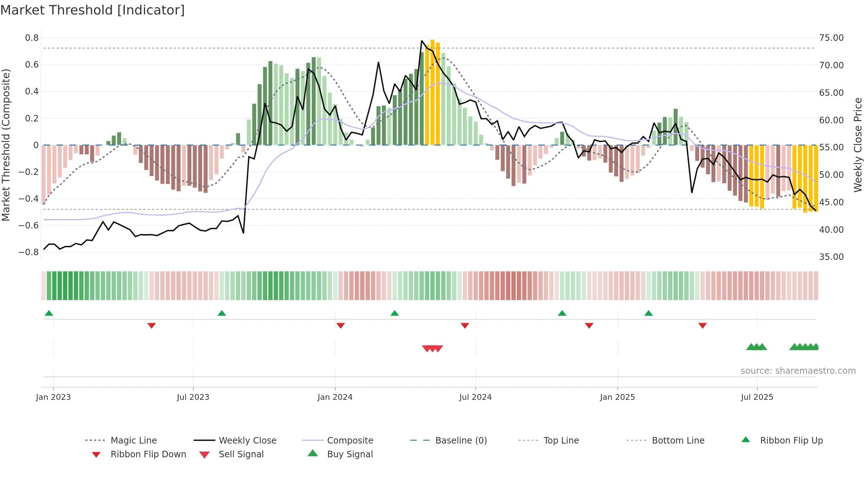The height and width of the screenshot is (488, 868).
Task: Click the chart title Market Threshold [Indicator]
Action: pyautogui.click(x=93, y=10)
